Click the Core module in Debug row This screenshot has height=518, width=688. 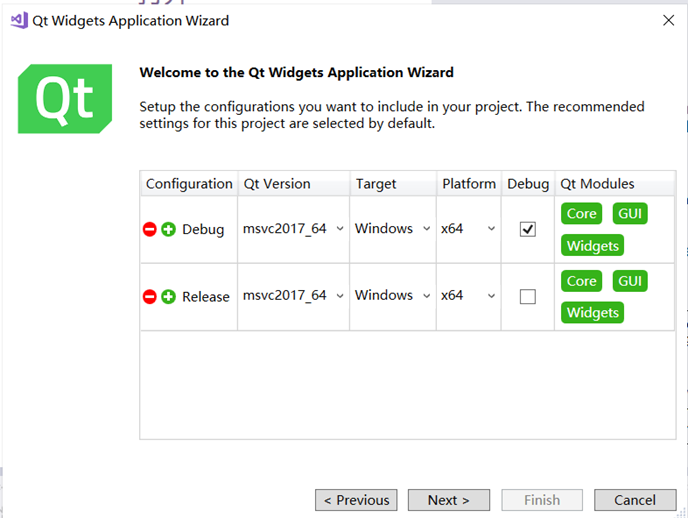[x=581, y=214]
